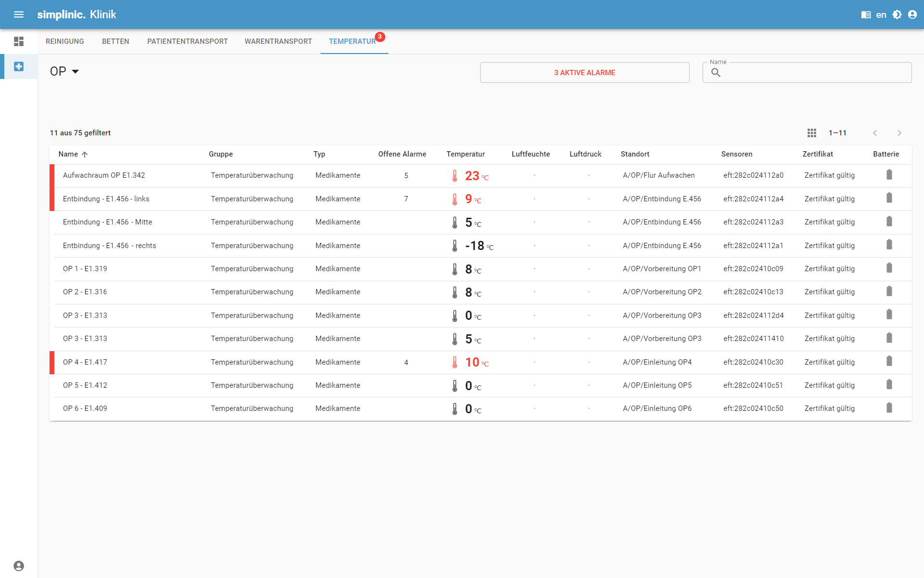
Task: Click the search magnifier icon
Action: tap(716, 73)
